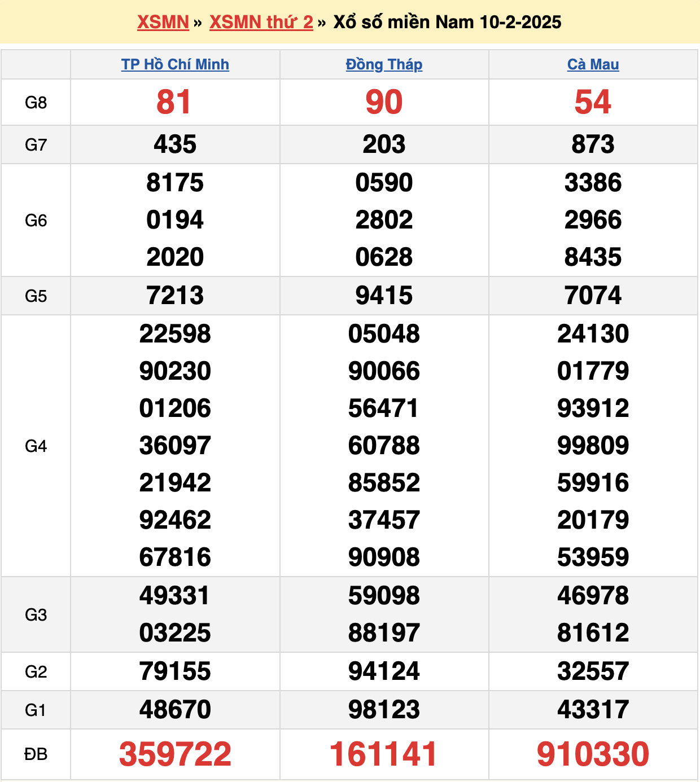Click the G8 result 90 for Đồng Tháp

(x=384, y=102)
